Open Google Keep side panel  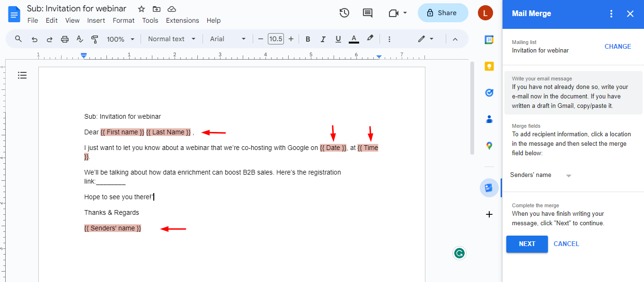tap(489, 66)
